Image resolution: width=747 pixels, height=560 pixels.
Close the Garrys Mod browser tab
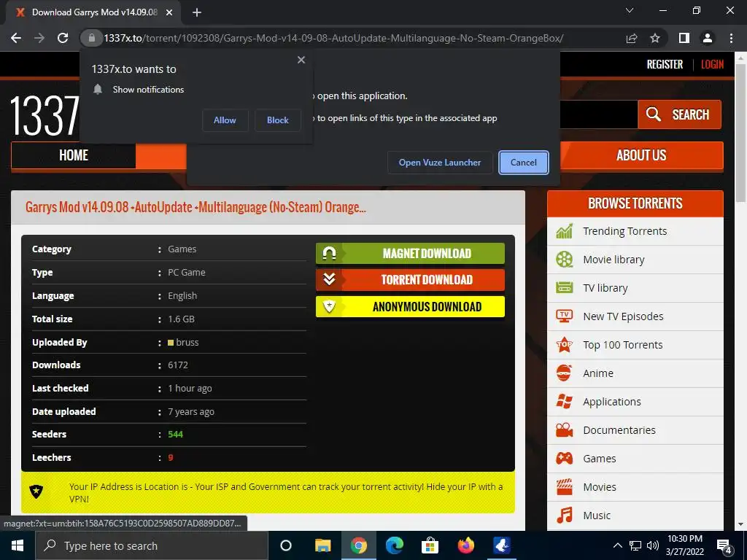[169, 12]
